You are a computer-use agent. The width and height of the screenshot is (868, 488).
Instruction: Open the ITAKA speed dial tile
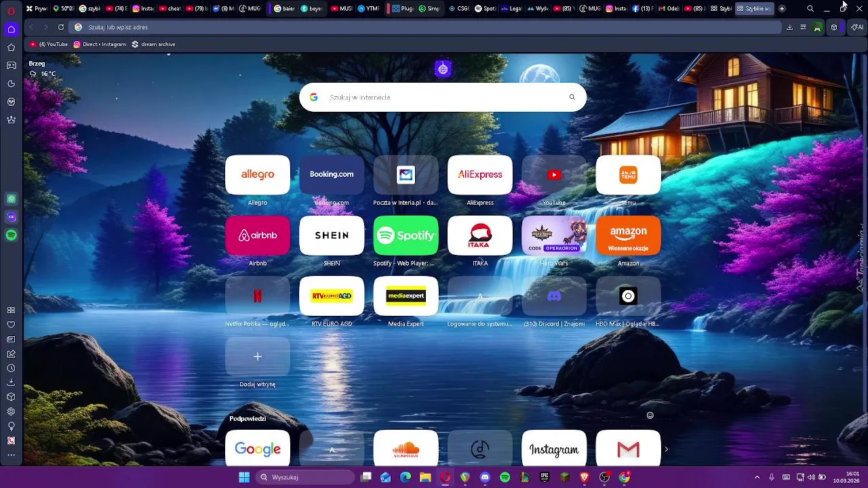[480, 235]
